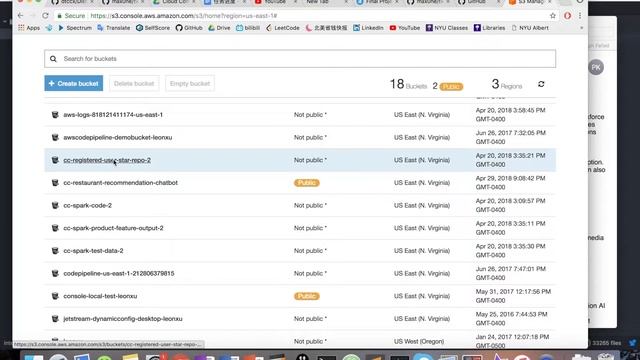This screenshot has height=360, width=640.
Task: Open bucket awscodepipeline-demobucket-leonxu
Action: (118, 138)
